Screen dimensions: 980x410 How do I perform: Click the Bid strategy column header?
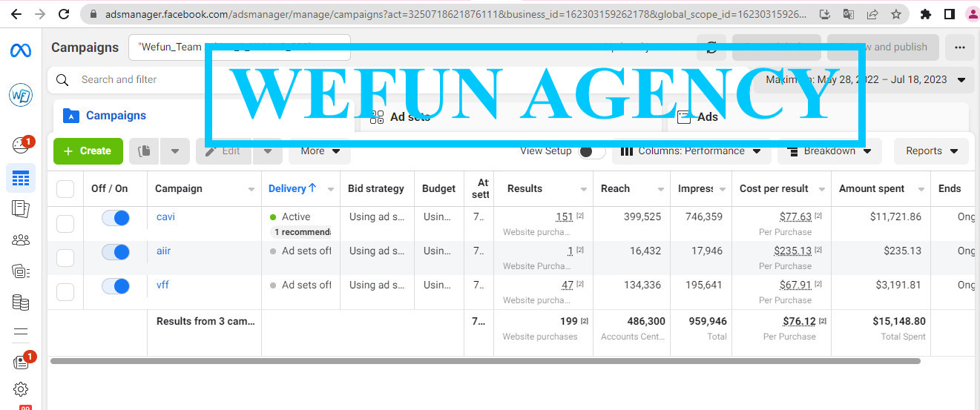pyautogui.click(x=376, y=188)
